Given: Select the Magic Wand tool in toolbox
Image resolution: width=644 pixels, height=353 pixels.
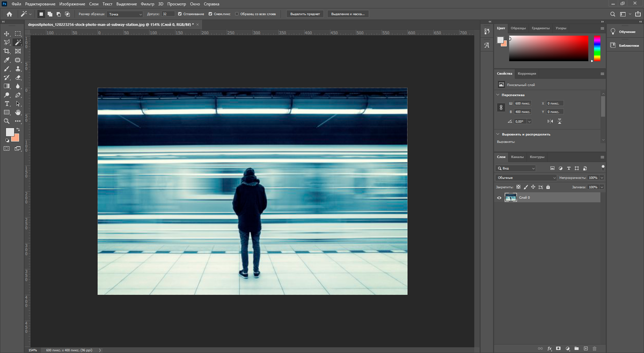Looking at the screenshot, I should click(18, 42).
